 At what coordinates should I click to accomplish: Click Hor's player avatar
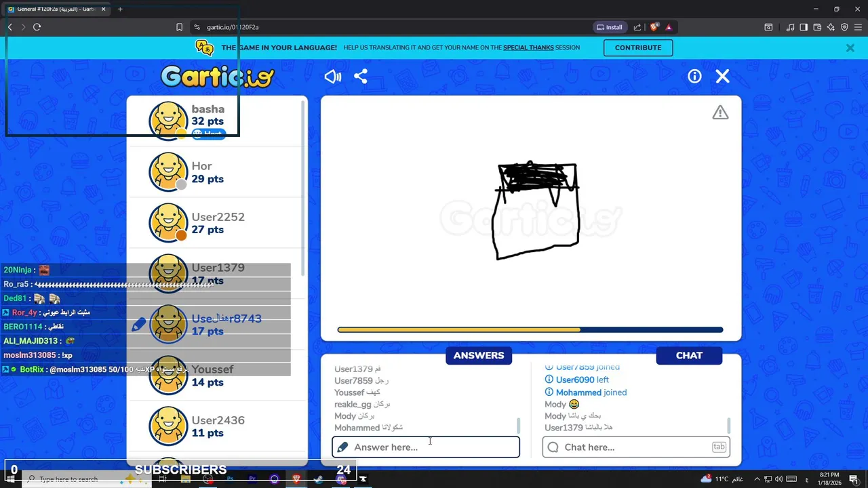(168, 171)
